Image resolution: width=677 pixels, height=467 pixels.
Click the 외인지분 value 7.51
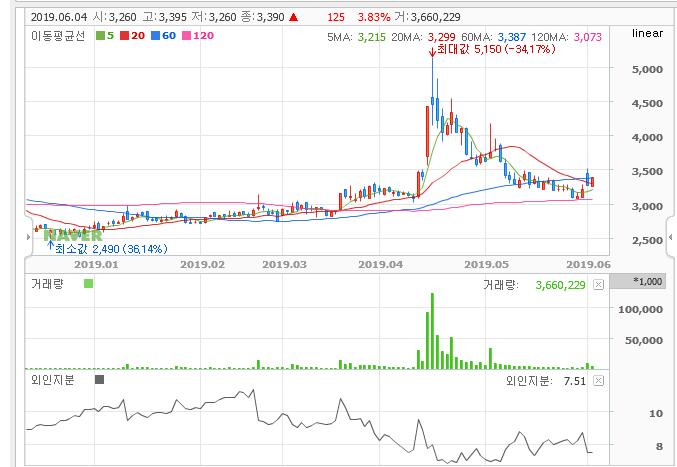575,381
